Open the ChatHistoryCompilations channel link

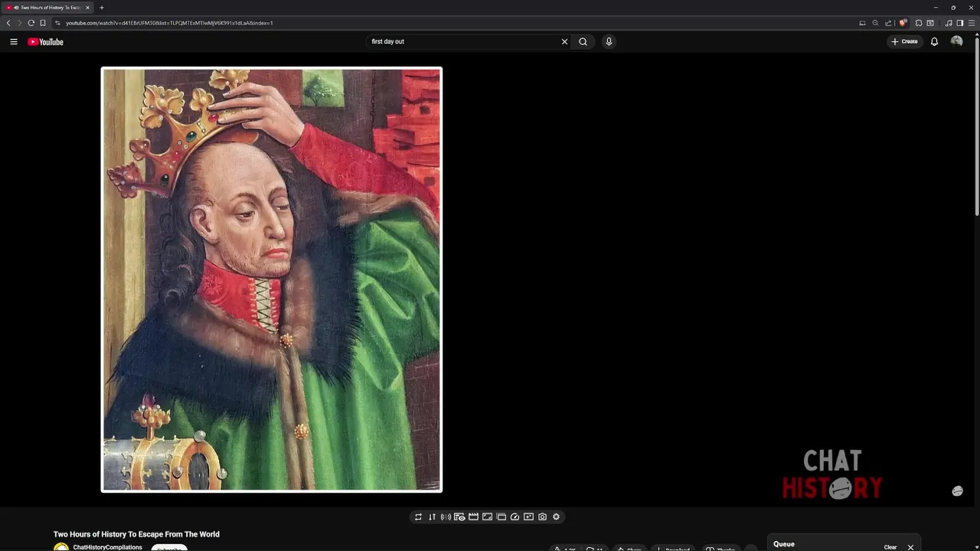click(107, 547)
